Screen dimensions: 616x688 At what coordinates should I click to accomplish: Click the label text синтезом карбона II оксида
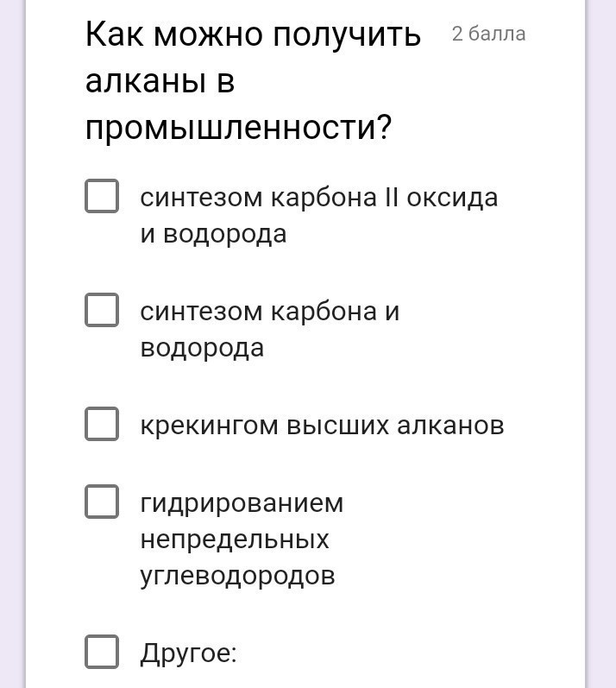click(x=318, y=198)
